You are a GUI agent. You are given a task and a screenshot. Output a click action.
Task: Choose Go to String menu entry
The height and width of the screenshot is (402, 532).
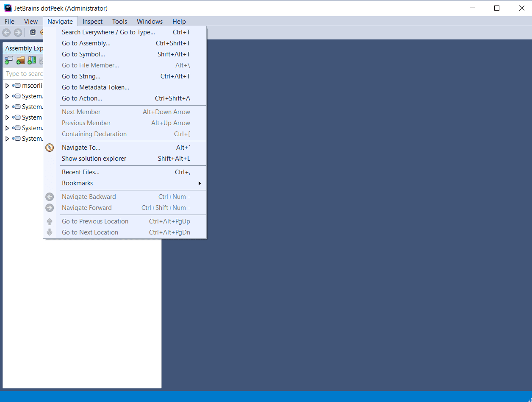125,76
